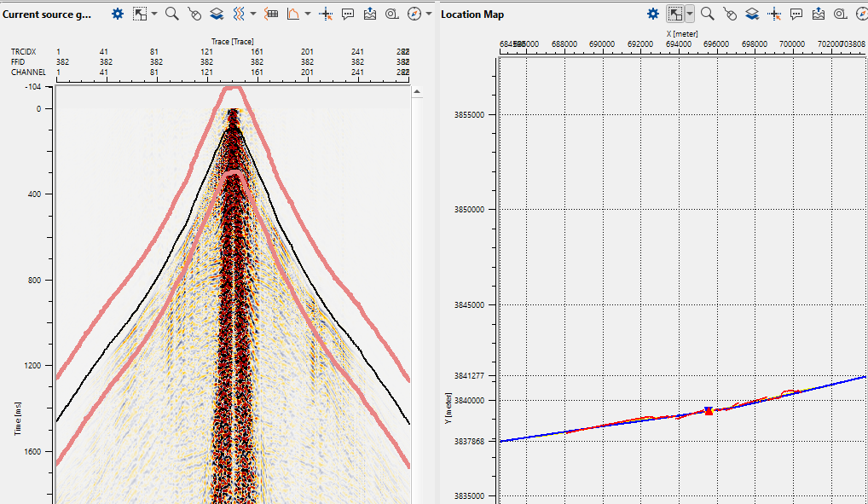868x504 pixels.
Task: Export the gather view as an image
Action: point(370,14)
